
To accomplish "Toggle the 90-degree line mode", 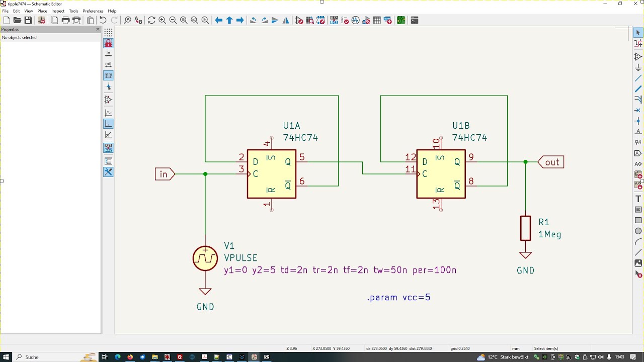I will [x=108, y=124].
